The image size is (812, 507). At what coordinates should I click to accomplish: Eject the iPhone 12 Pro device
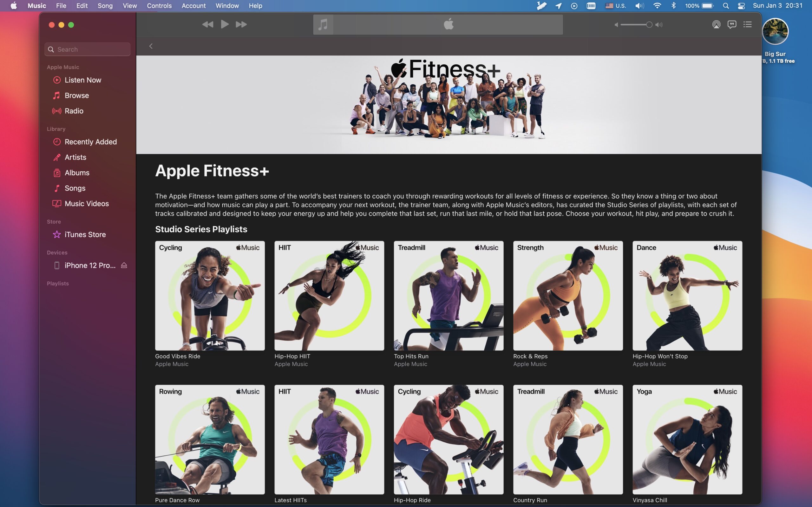point(124,265)
